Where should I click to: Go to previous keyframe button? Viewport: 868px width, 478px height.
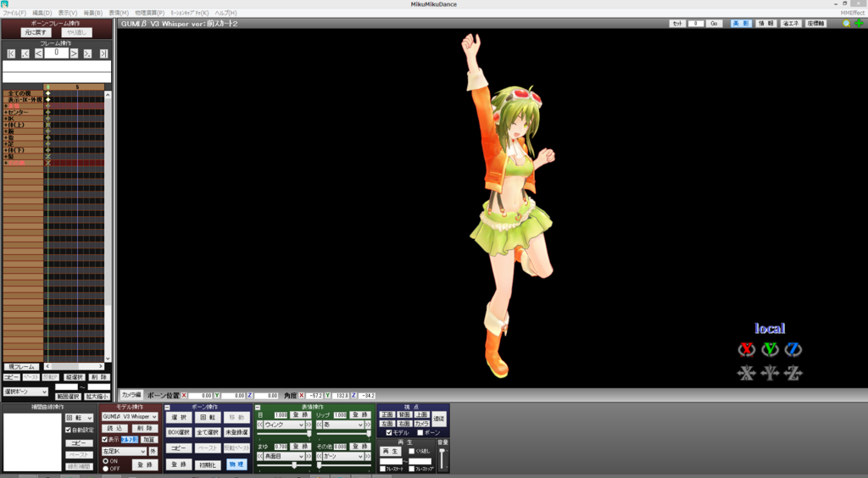pyautogui.click(x=25, y=53)
